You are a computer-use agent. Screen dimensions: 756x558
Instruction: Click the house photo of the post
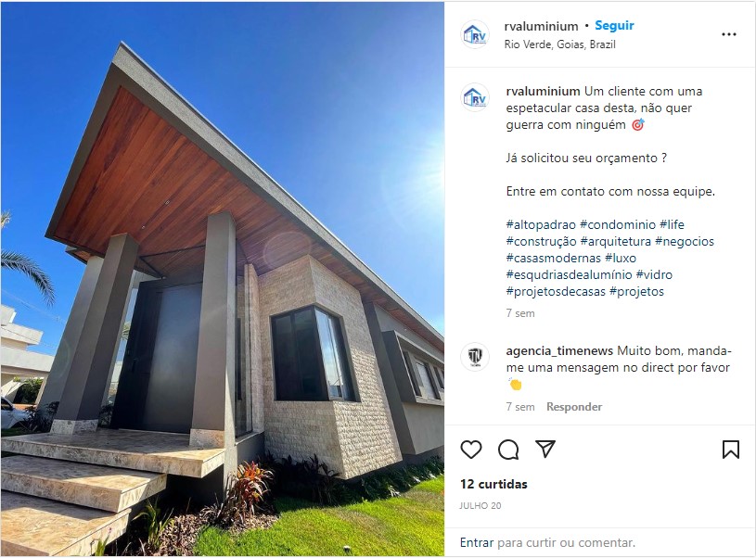223,279
